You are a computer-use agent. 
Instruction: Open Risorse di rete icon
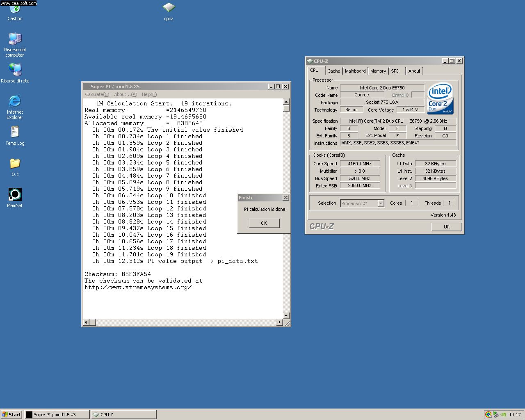[x=15, y=73]
